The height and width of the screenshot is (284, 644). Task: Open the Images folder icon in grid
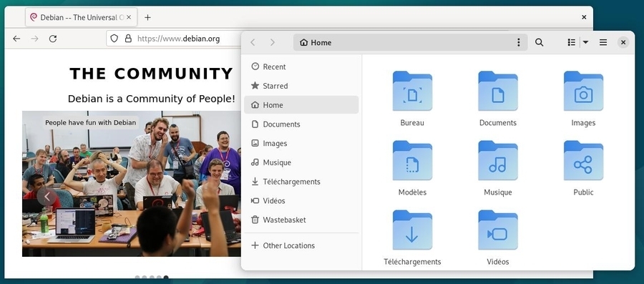(583, 91)
